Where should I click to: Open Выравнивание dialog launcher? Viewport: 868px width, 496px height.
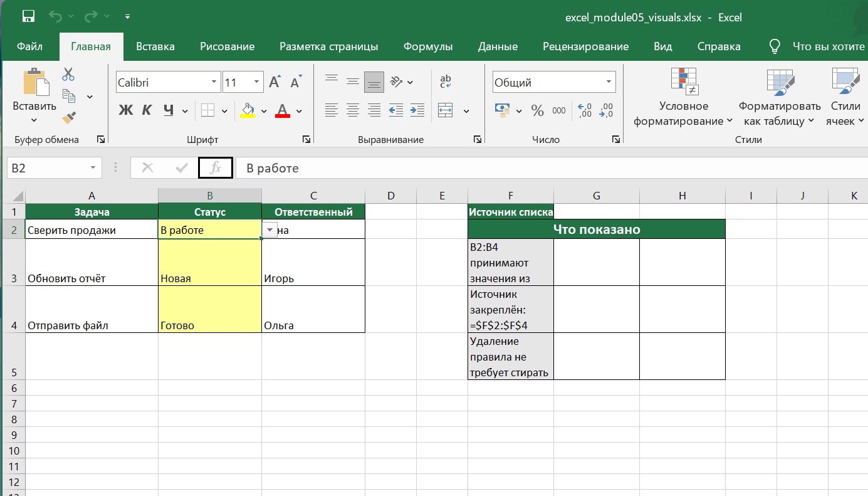(x=478, y=139)
